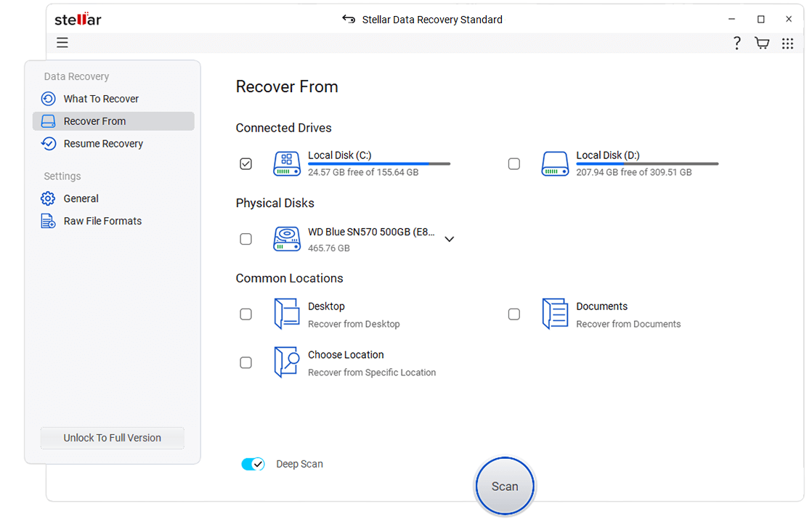Disable the Deep Scan toggle
Image resolution: width=812 pixels, height=525 pixels.
(x=253, y=463)
